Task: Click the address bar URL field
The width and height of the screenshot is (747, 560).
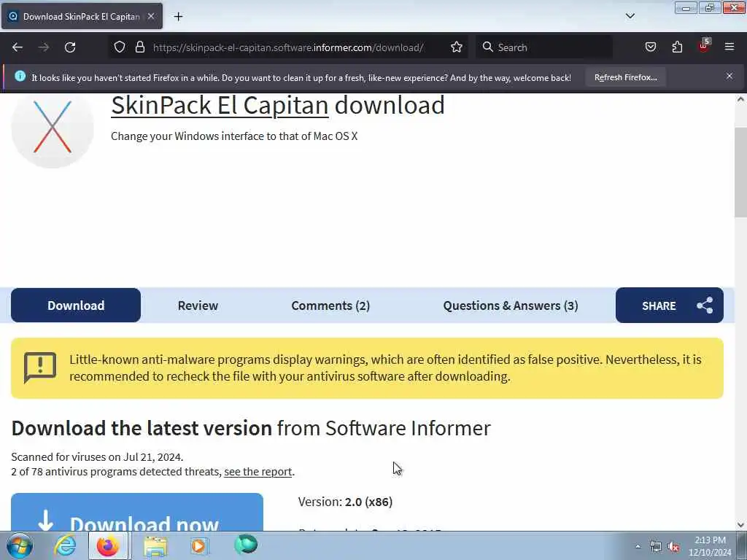Action: point(287,47)
